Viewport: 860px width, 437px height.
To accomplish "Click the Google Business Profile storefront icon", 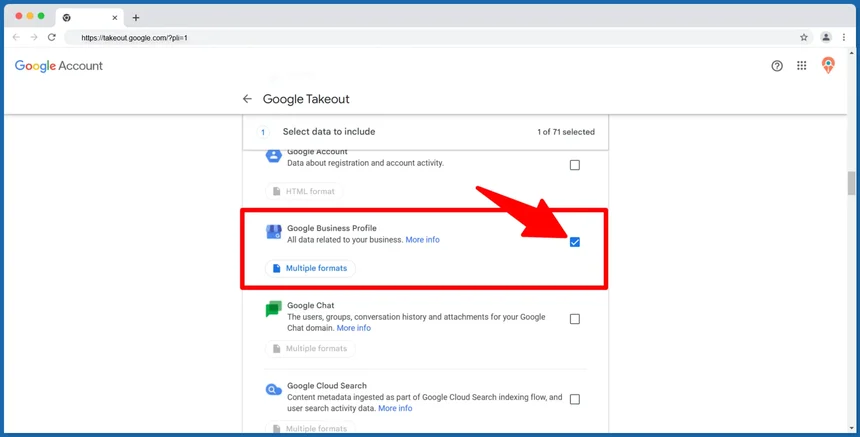I will pyautogui.click(x=274, y=232).
